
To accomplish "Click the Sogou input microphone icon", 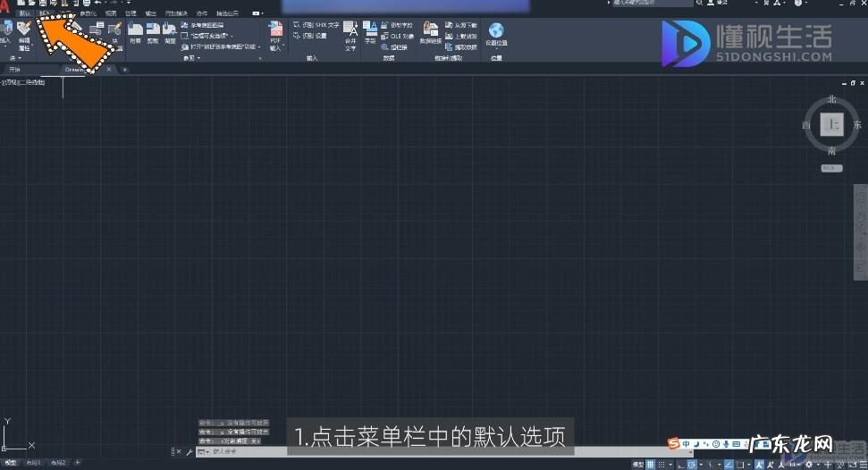I will click(x=726, y=444).
